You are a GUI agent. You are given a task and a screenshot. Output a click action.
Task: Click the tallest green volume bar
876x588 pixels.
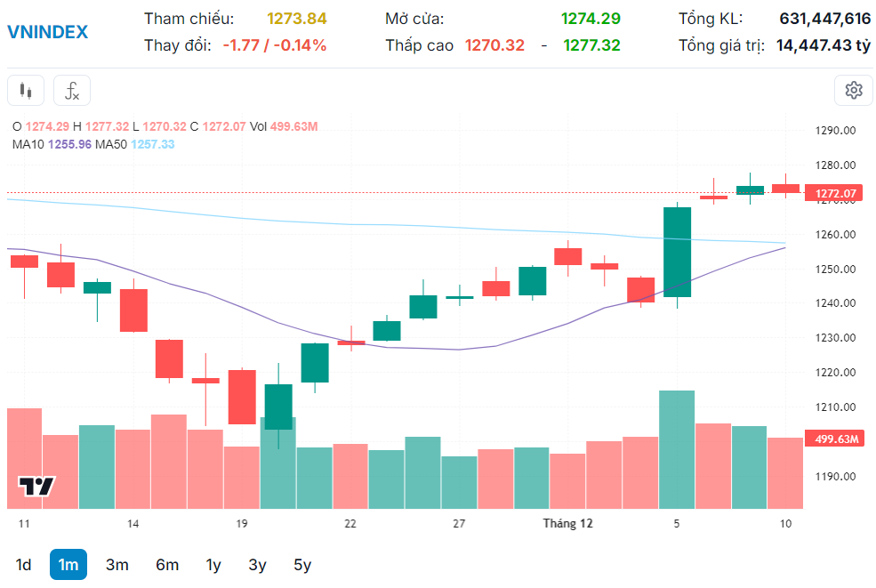678,449
